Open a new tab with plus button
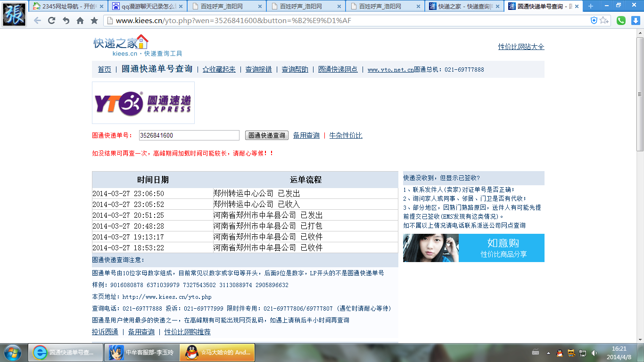The height and width of the screenshot is (362, 644). pyautogui.click(x=591, y=6)
